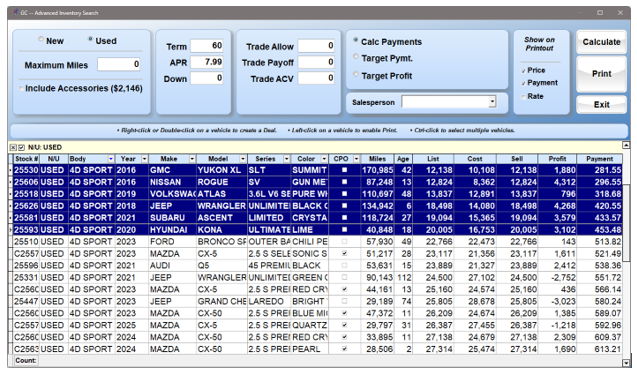Choose the Target Profit option
The image size is (637, 370).
point(355,74)
